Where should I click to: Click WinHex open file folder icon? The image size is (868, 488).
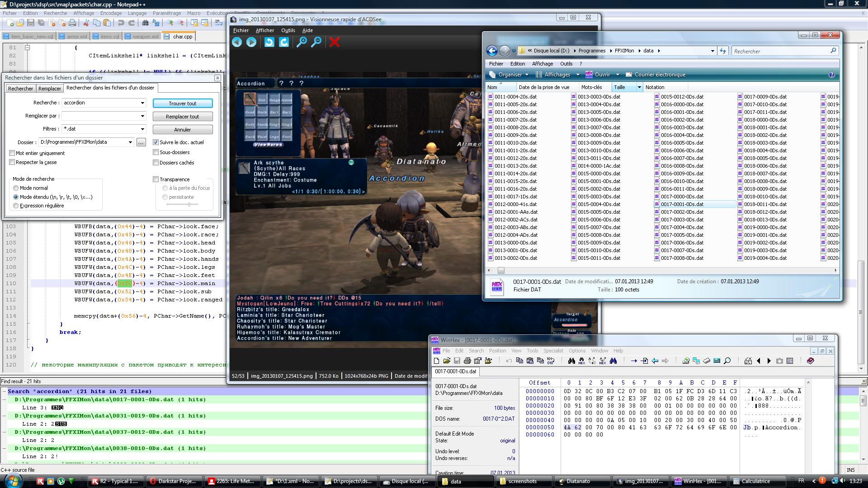click(x=447, y=361)
